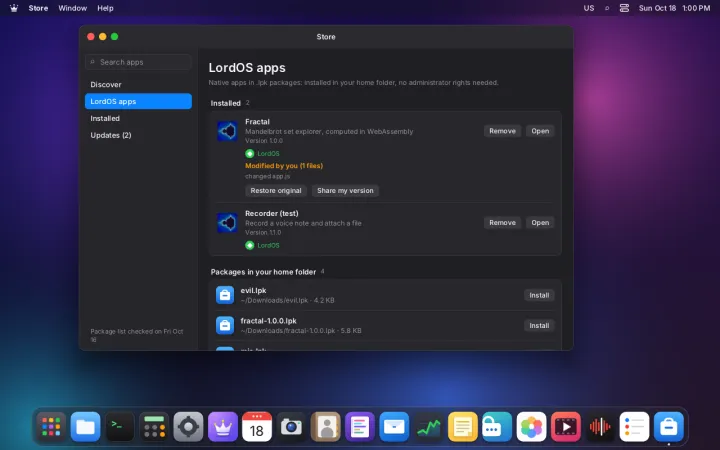Open the Store menu
This screenshot has height=450, width=720.
pyautogui.click(x=38, y=8)
